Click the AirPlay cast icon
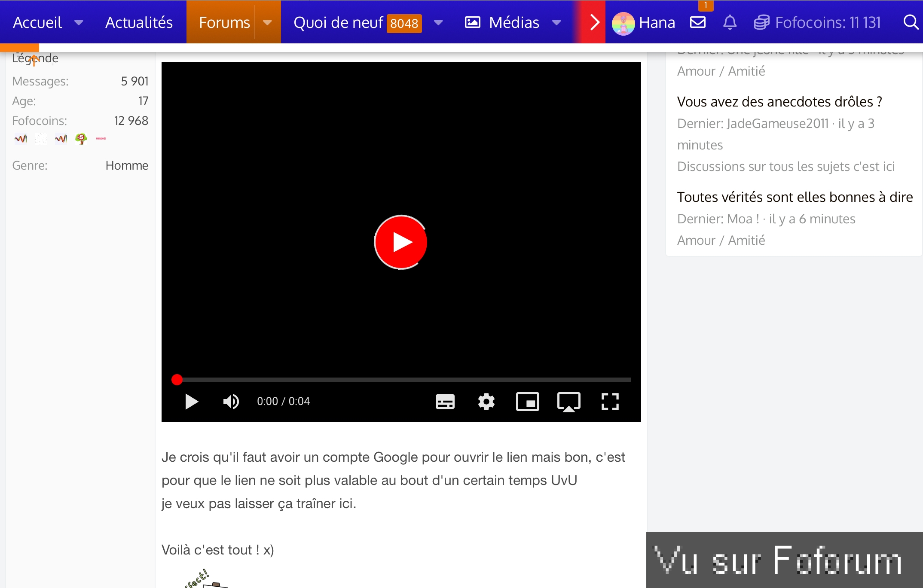This screenshot has width=923, height=588. (568, 402)
